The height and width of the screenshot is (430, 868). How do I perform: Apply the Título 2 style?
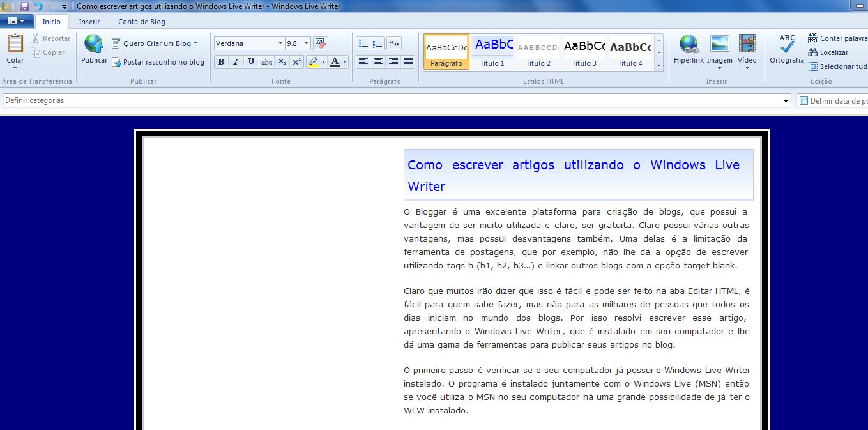[x=538, y=52]
